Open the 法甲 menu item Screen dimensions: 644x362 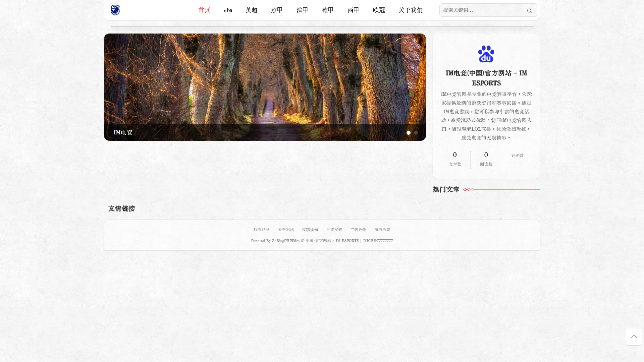(303, 10)
